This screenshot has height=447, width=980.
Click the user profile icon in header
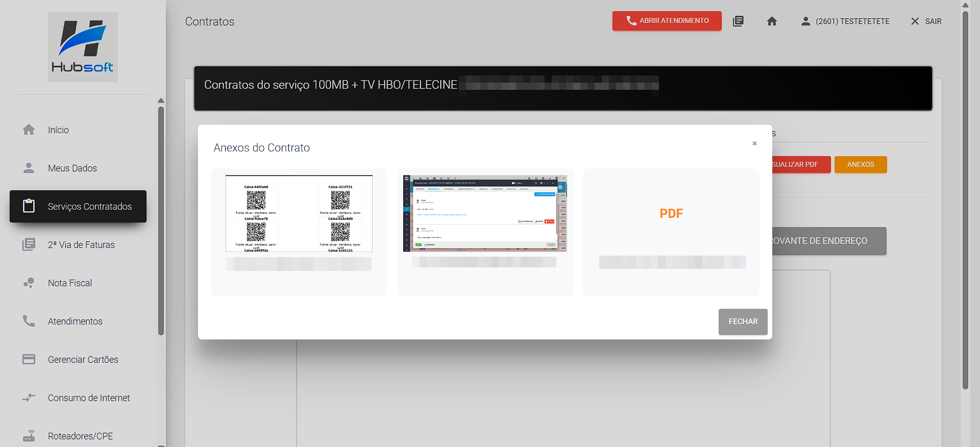(805, 21)
